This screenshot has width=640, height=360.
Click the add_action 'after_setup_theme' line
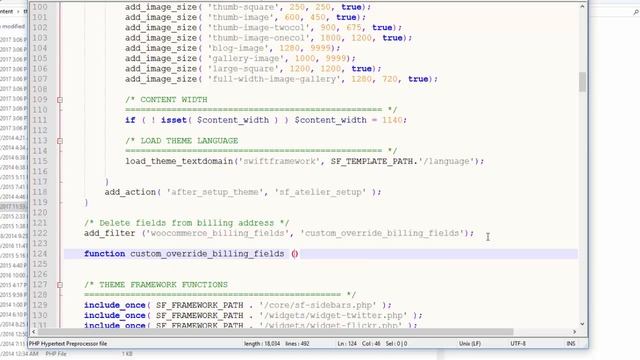(243, 192)
